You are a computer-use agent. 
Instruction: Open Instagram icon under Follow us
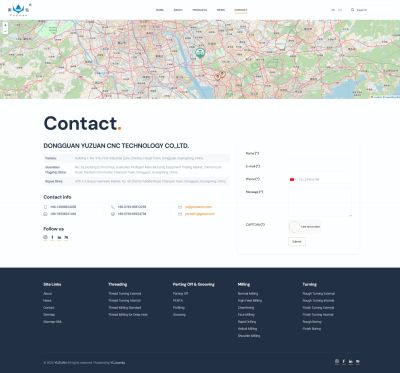[45, 237]
